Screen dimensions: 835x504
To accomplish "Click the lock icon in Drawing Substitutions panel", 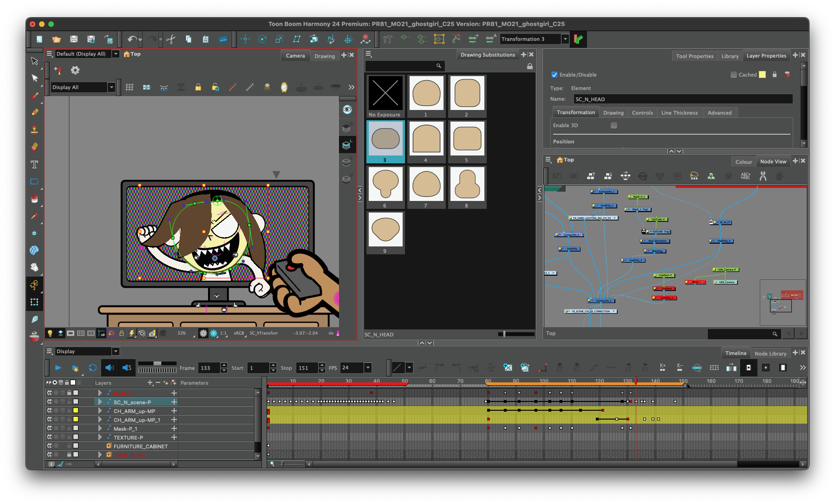I will 529,66.
